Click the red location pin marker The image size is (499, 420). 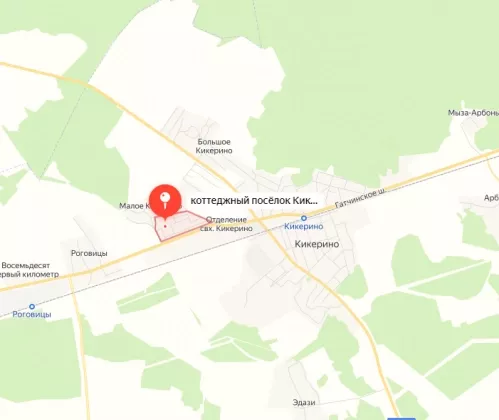coord(165,201)
